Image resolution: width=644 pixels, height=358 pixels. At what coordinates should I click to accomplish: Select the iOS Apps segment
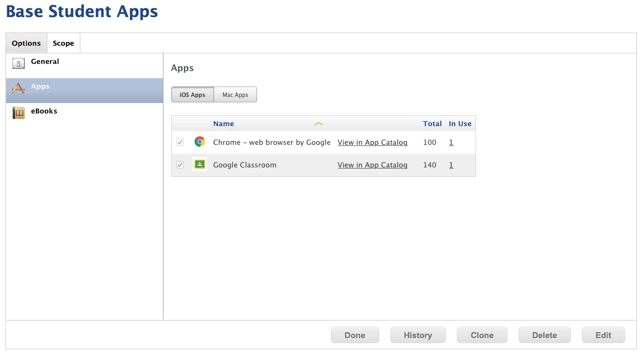[x=192, y=95]
